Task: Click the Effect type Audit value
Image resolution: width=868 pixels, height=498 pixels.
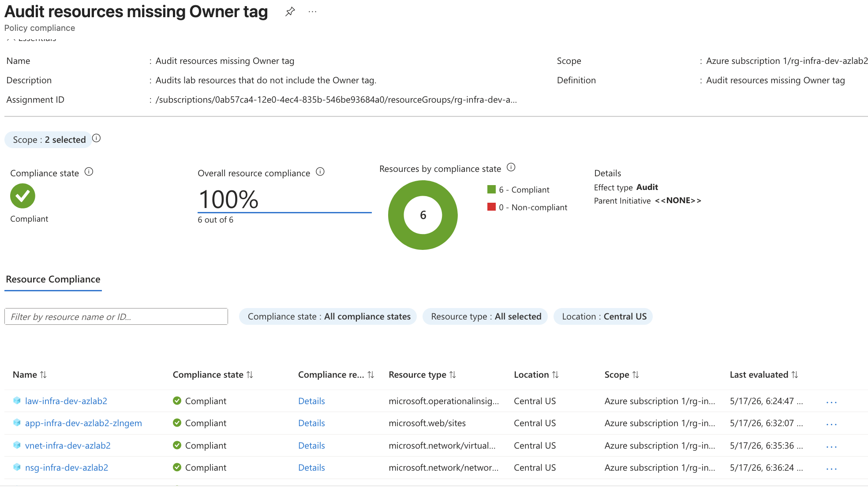Action: (647, 187)
